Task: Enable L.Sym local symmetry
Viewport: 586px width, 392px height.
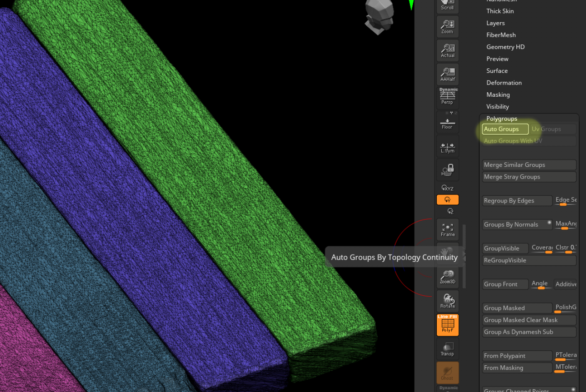Action: click(447, 146)
